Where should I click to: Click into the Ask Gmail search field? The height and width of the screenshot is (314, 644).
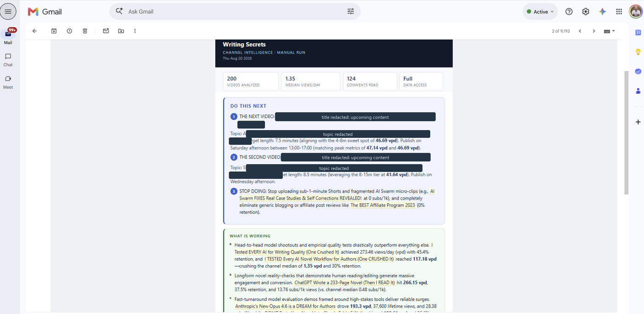(235, 11)
